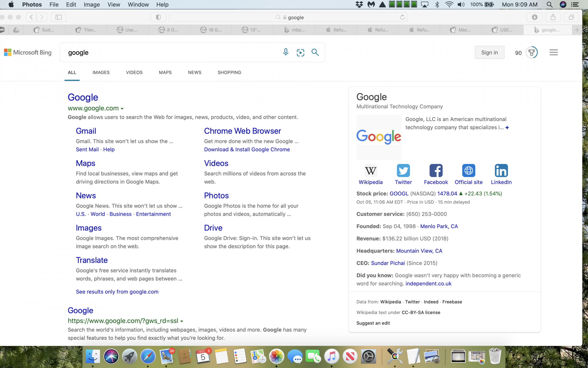
Task: Open Spotlight search in menu bar
Action: [x=549, y=4]
